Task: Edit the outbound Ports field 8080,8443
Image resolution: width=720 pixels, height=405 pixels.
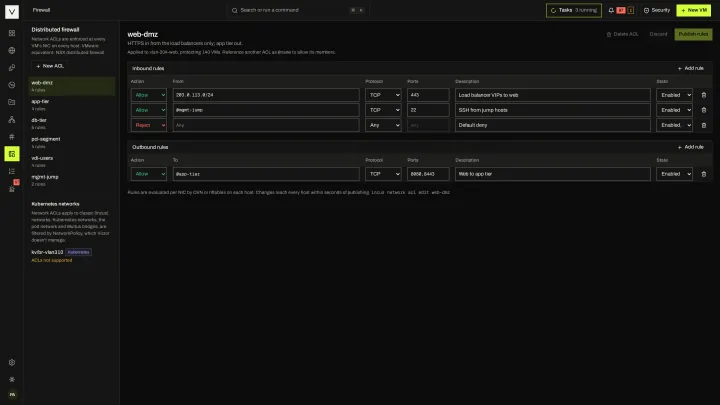Action: tap(428, 174)
